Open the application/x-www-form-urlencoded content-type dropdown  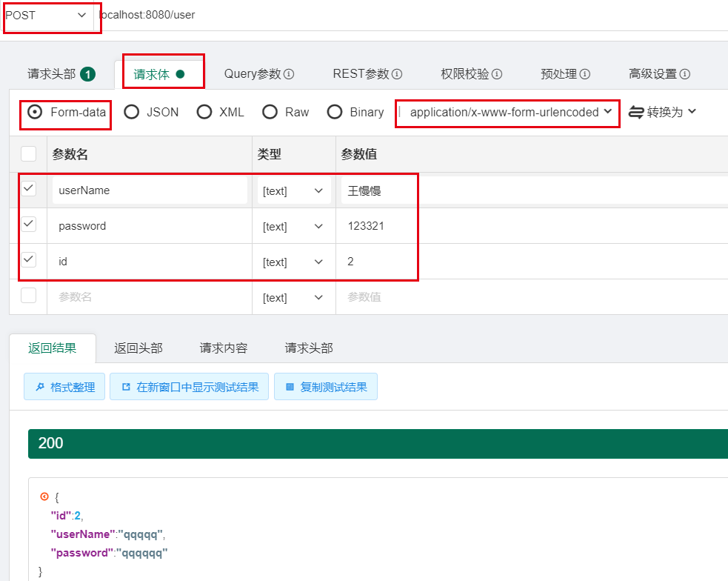tap(507, 113)
